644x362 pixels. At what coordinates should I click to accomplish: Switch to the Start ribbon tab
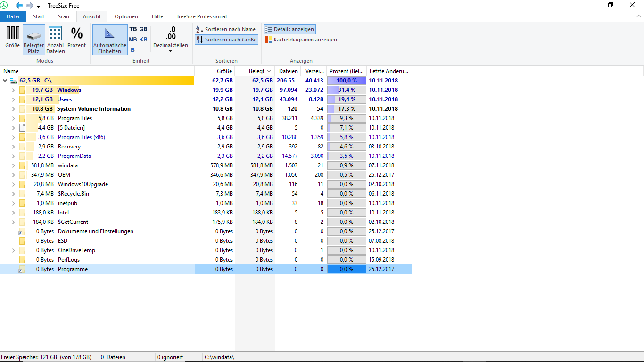click(39, 16)
